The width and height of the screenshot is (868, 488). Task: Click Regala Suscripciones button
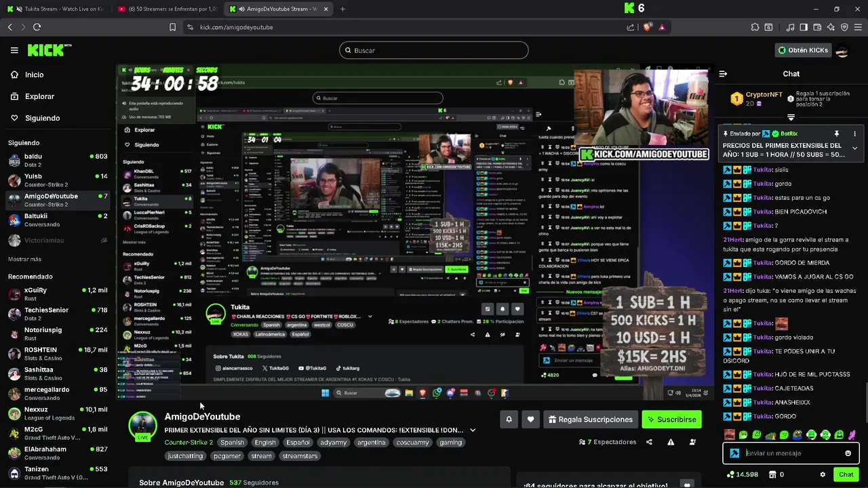click(591, 420)
